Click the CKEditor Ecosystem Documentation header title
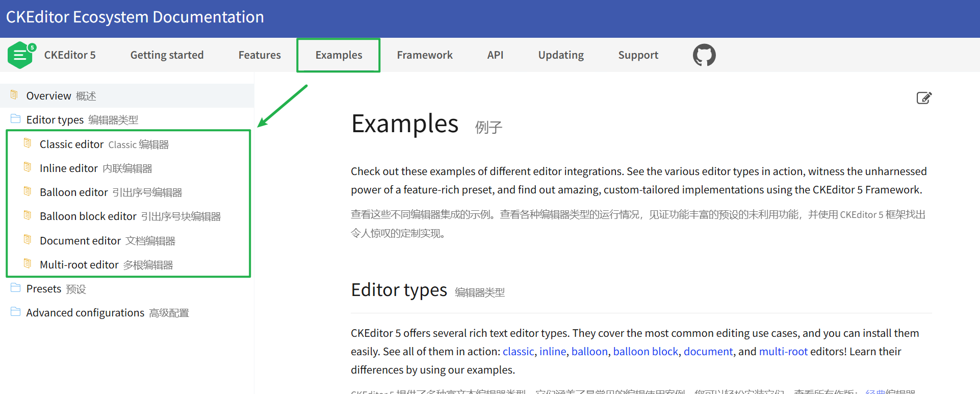980x394 pixels. pos(135,17)
